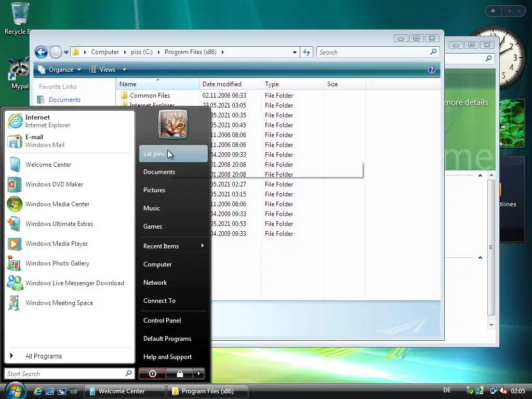Viewport: 532px width, 399px height.
Task: Click the DE language bar indicator
Action: 447,390
